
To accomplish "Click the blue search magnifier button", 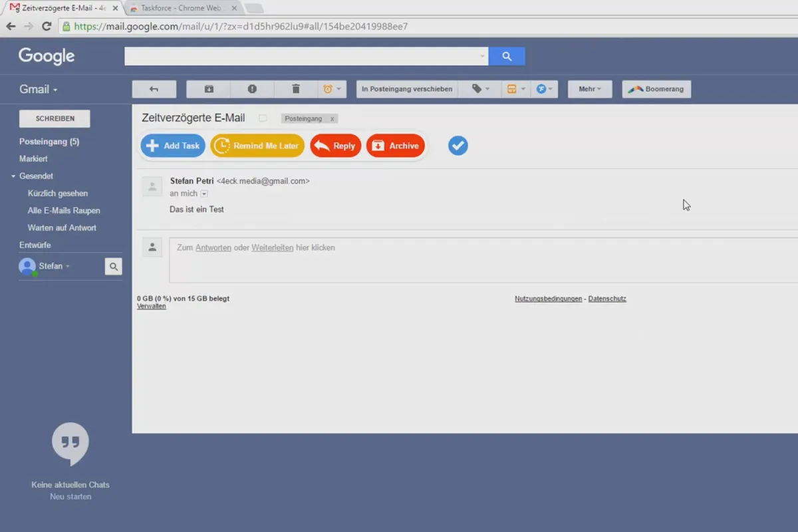I will click(507, 57).
